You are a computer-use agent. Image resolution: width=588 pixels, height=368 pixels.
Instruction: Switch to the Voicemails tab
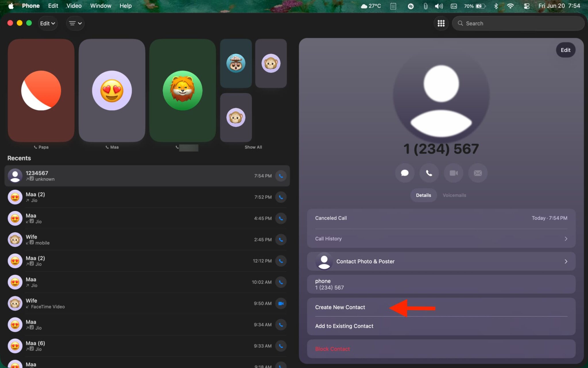[x=454, y=195]
